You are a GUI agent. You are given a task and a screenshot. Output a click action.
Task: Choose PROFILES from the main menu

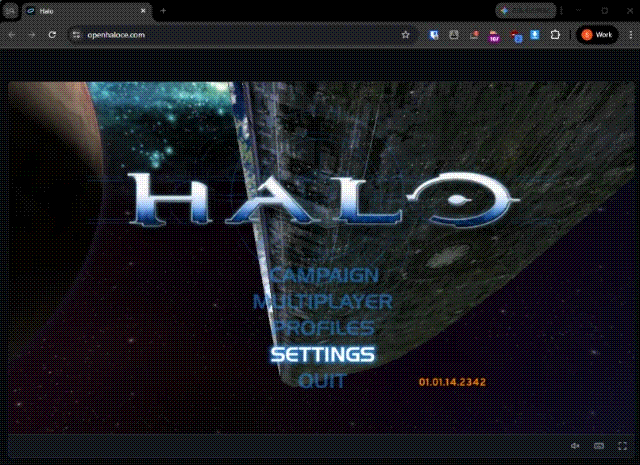323,328
